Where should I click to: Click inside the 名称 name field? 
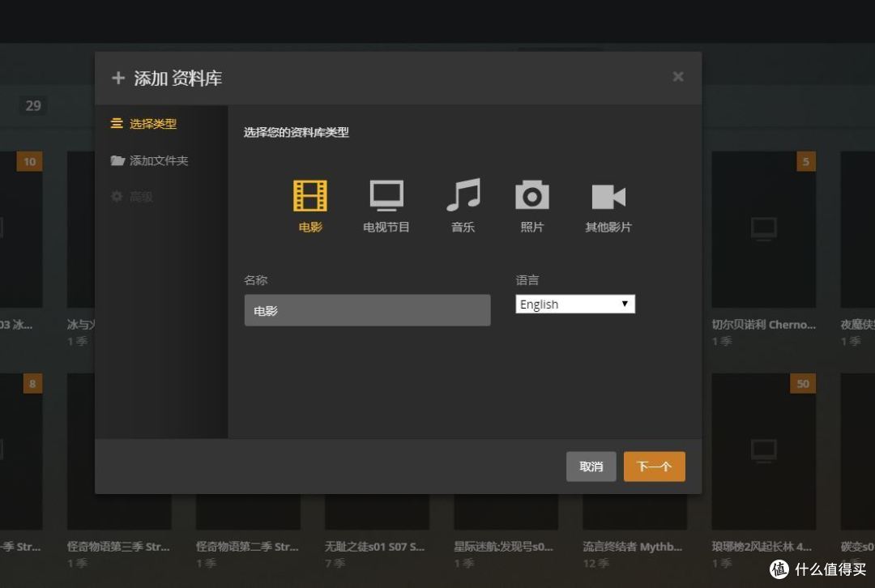tap(367, 309)
